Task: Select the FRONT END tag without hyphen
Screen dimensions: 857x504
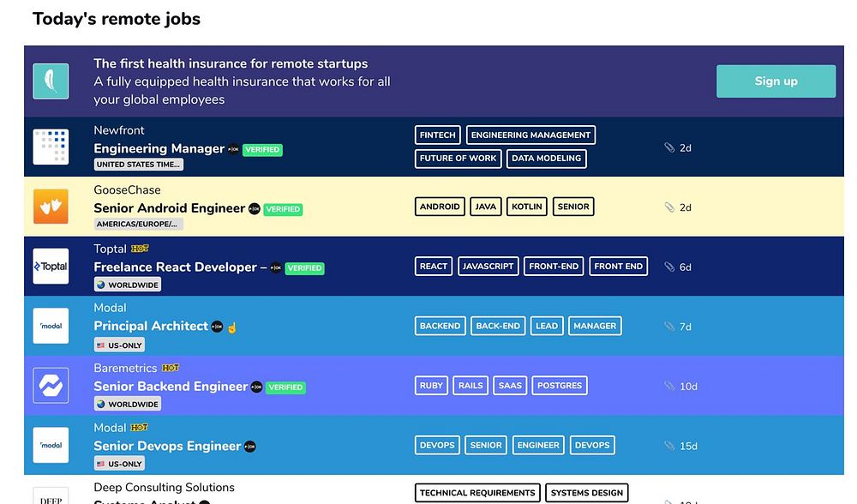Action: point(618,267)
